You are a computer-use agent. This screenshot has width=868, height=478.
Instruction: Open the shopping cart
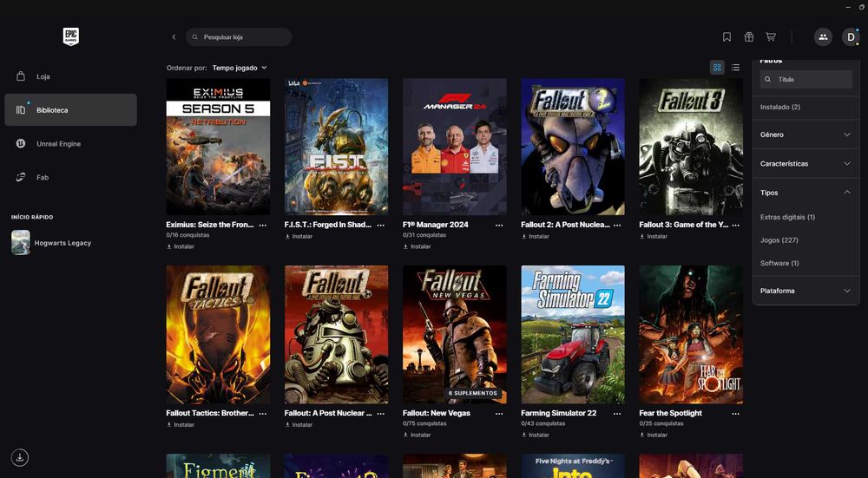pyautogui.click(x=771, y=37)
